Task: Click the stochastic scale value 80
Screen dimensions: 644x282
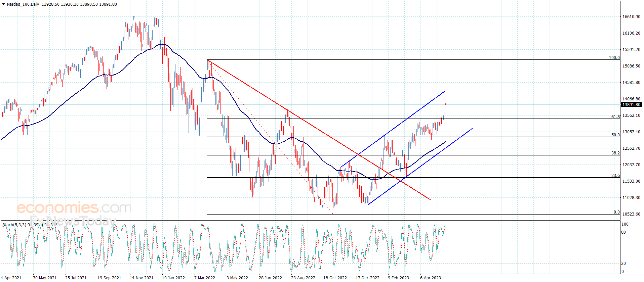Action: [x=623, y=232]
